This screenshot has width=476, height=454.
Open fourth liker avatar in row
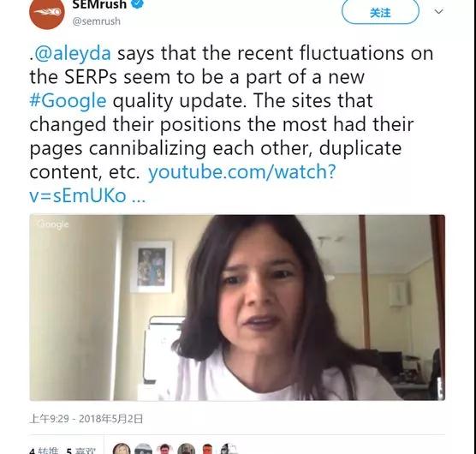click(186, 449)
